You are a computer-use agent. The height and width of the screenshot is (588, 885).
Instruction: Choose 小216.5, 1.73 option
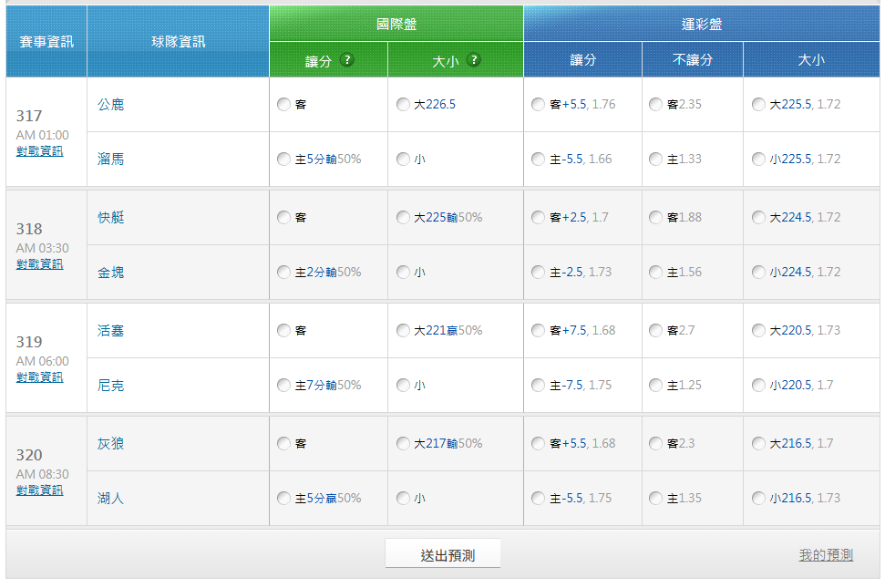758,499
